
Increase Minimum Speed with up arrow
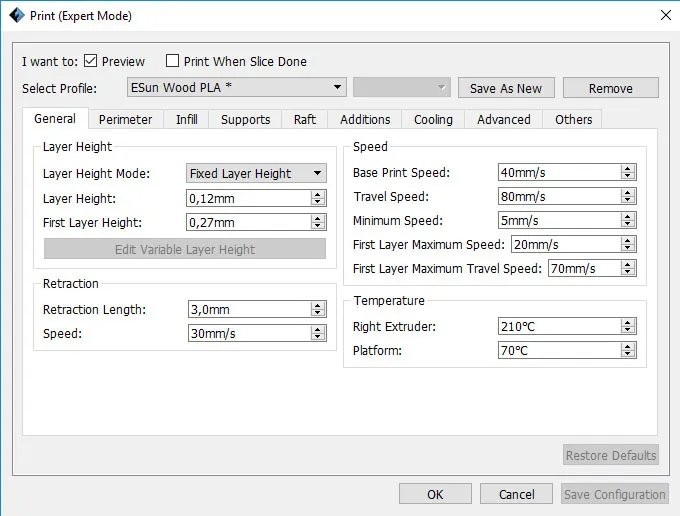[x=628, y=216]
